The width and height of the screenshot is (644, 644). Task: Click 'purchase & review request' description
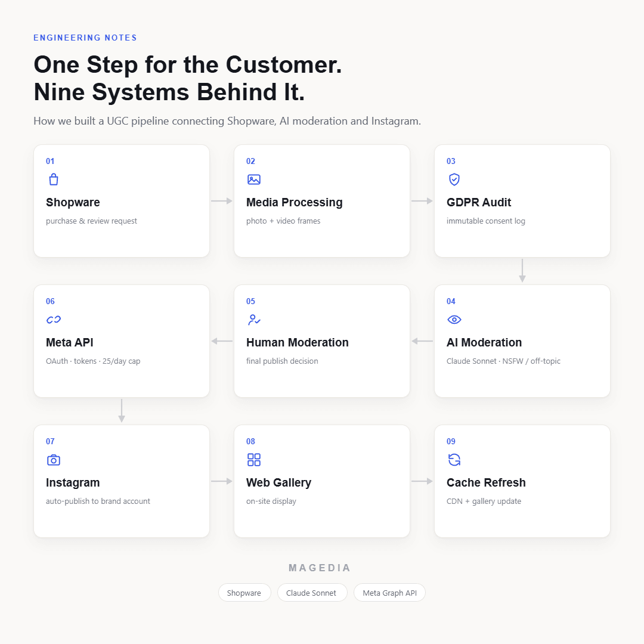91,221
